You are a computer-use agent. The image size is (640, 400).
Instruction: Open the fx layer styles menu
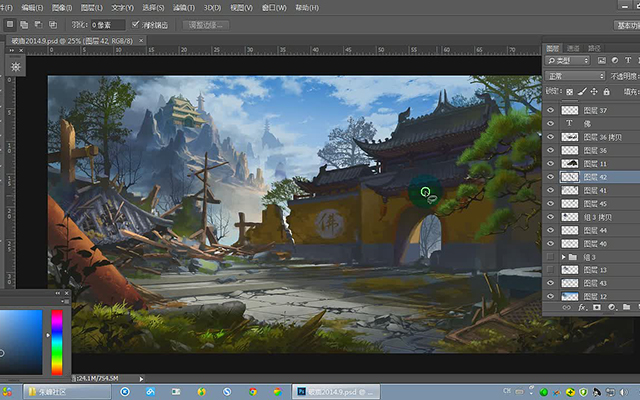[x=582, y=307]
